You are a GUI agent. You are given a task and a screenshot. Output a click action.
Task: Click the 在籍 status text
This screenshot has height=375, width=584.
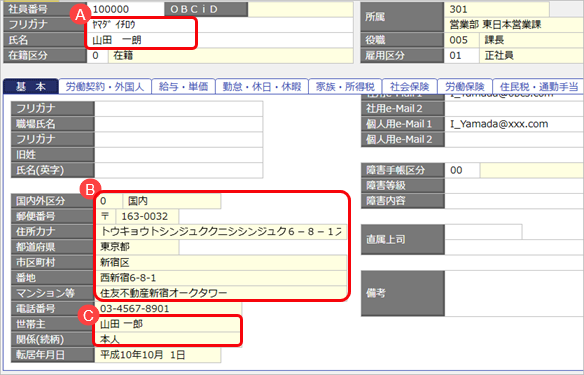coord(123,55)
